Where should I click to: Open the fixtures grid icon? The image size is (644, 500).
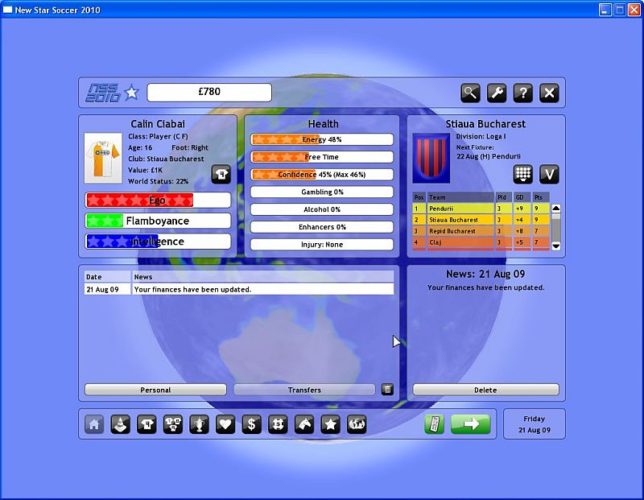(523, 174)
